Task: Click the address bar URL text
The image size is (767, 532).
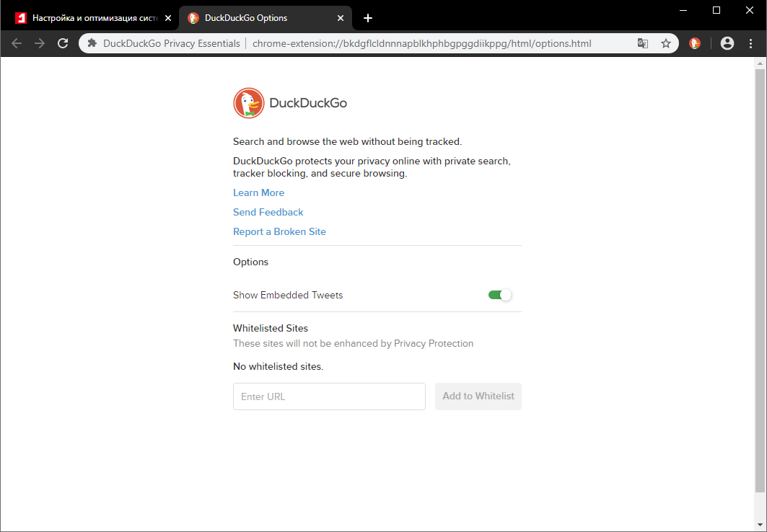Action: 421,43
